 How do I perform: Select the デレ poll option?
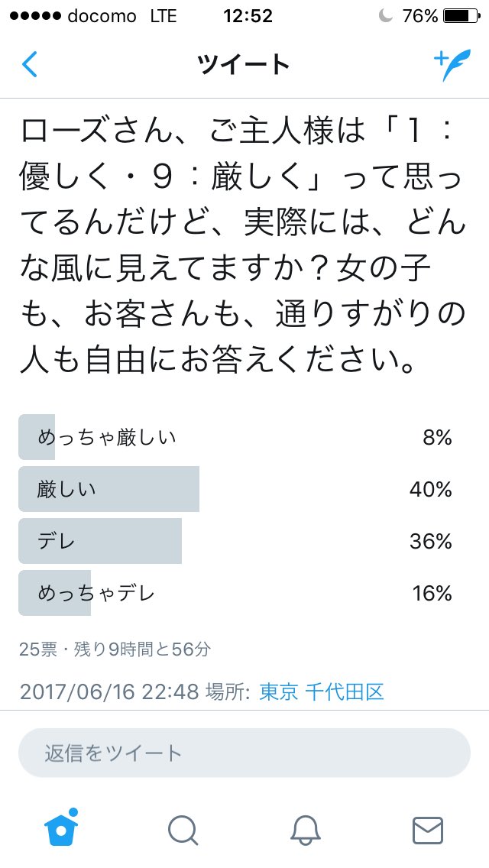pos(244,542)
